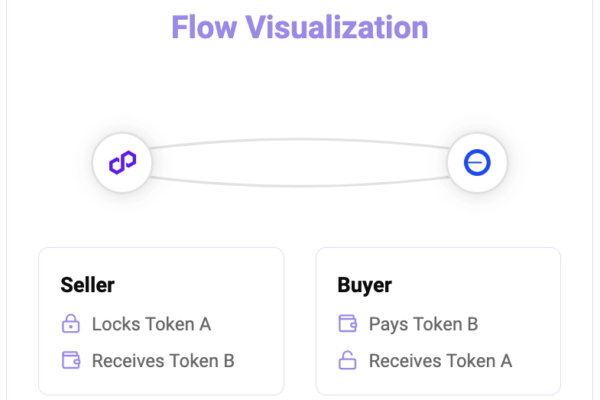
Task: Click the Buyer card title
Action: click(364, 286)
